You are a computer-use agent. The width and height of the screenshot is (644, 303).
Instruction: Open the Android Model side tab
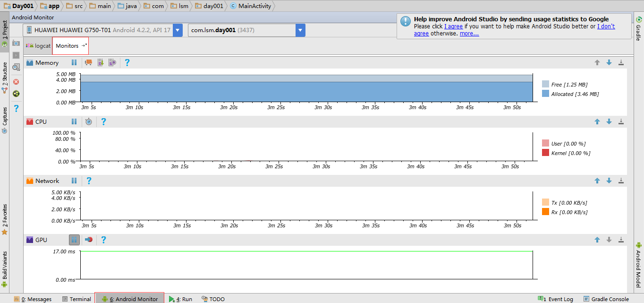[x=638, y=264]
